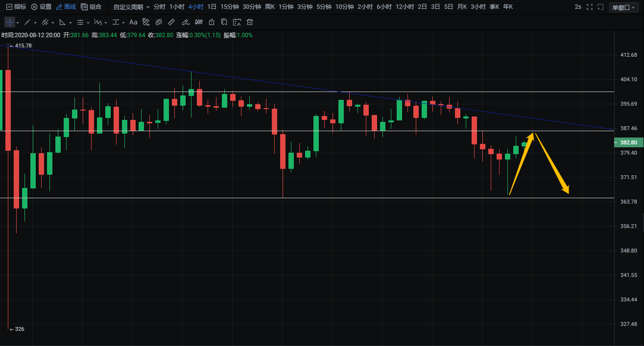Switch to the 15分钟 timeframe
Viewport: 644px width, 346px height.
coord(229,7)
